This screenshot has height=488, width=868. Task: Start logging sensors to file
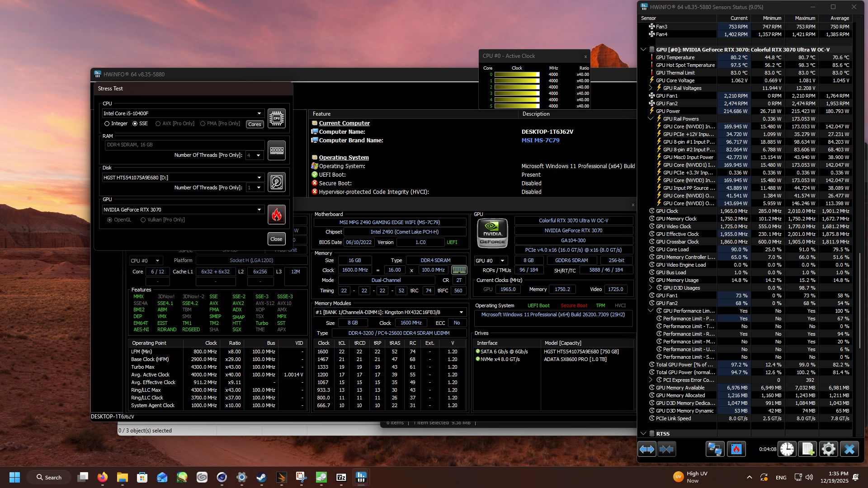pyautogui.click(x=808, y=449)
